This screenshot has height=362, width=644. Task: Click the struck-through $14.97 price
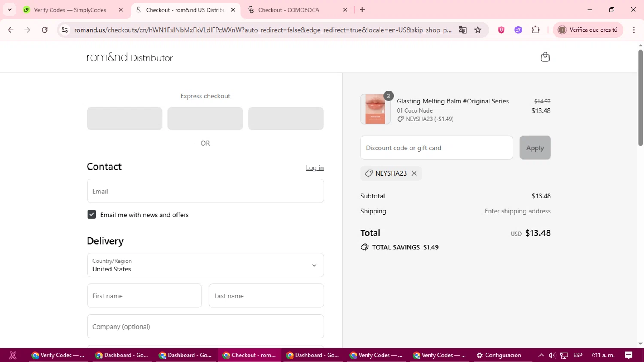[x=542, y=101]
